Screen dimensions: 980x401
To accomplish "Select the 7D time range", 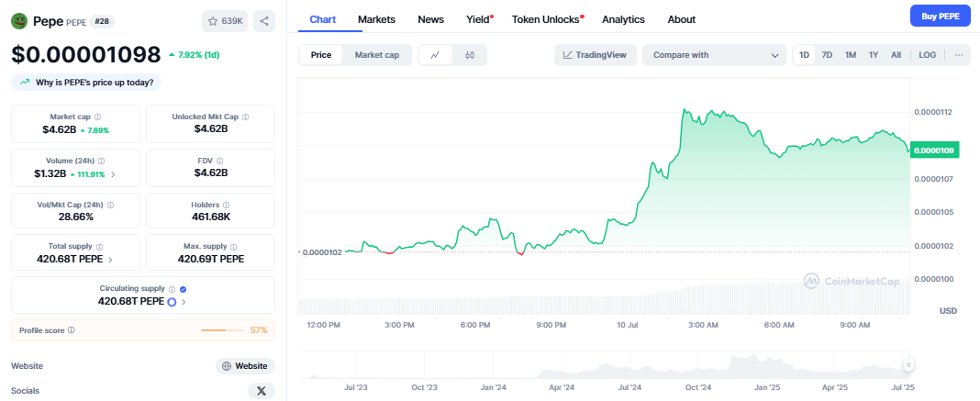I will [827, 55].
